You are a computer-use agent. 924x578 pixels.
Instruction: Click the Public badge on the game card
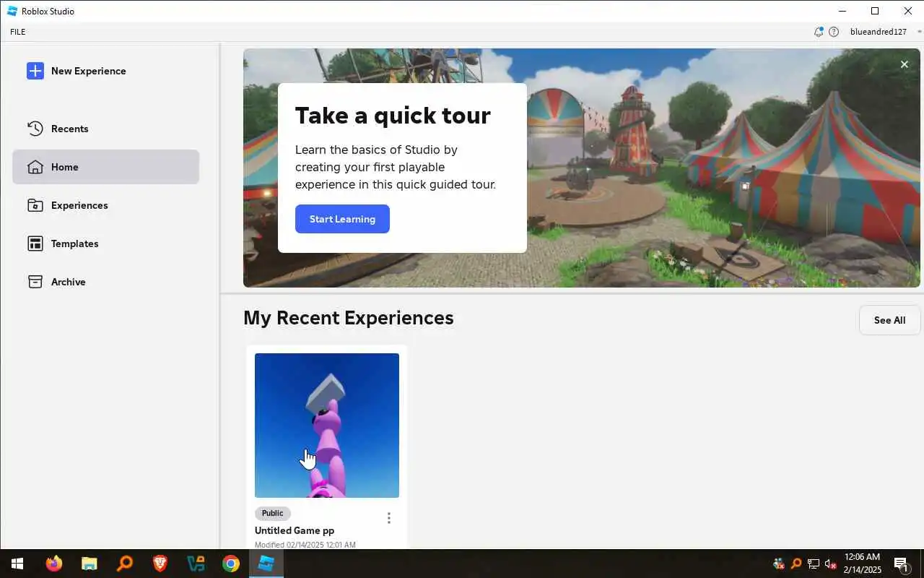pos(273,513)
